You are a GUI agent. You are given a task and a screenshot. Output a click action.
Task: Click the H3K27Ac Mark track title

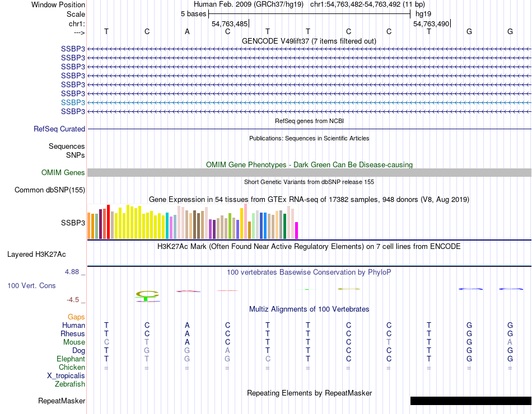[x=309, y=247]
